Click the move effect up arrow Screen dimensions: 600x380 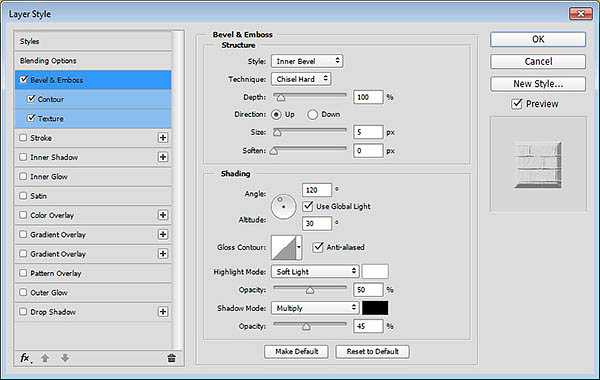[x=45, y=358]
